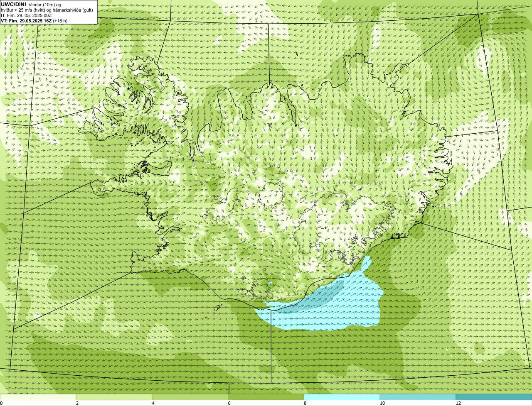Click the scale label '2'
Image resolution: width=532 pixels, height=406 pixels.
click(77, 403)
